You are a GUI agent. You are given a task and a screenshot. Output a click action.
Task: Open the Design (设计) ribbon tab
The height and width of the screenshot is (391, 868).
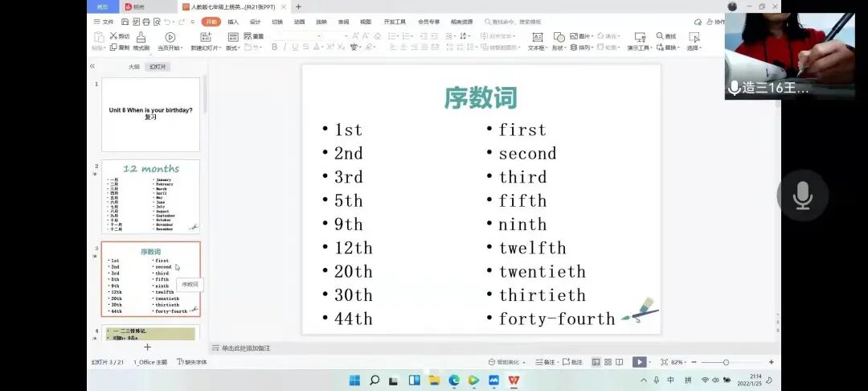coord(255,23)
